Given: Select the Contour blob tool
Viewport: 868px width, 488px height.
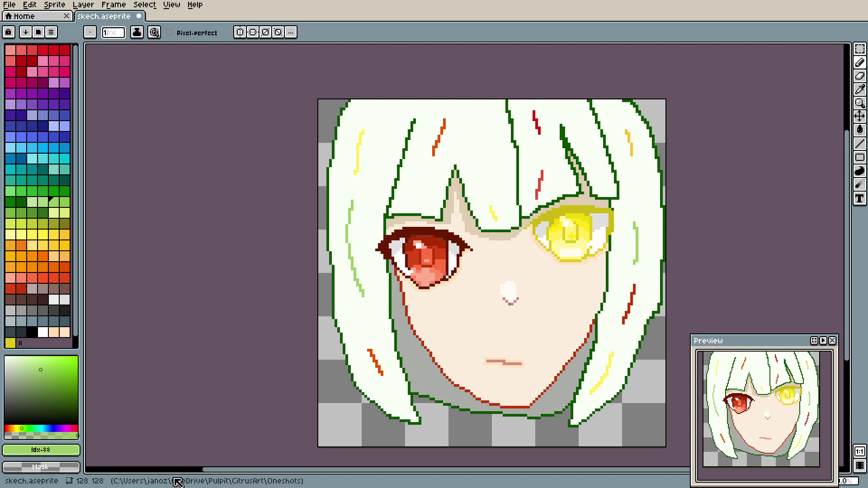Looking at the screenshot, I should click(859, 171).
